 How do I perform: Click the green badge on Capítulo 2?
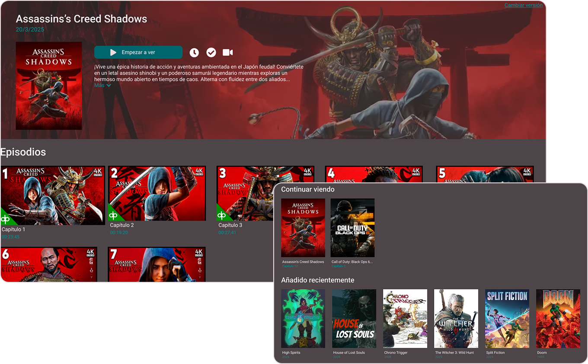click(x=113, y=215)
